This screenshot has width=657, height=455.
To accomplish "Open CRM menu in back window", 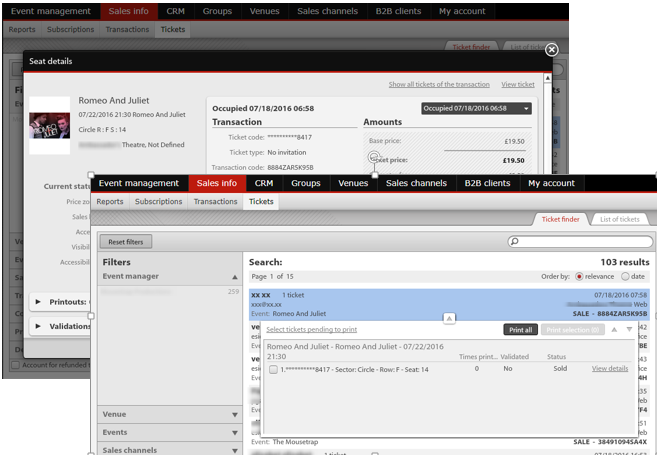I will [x=175, y=11].
